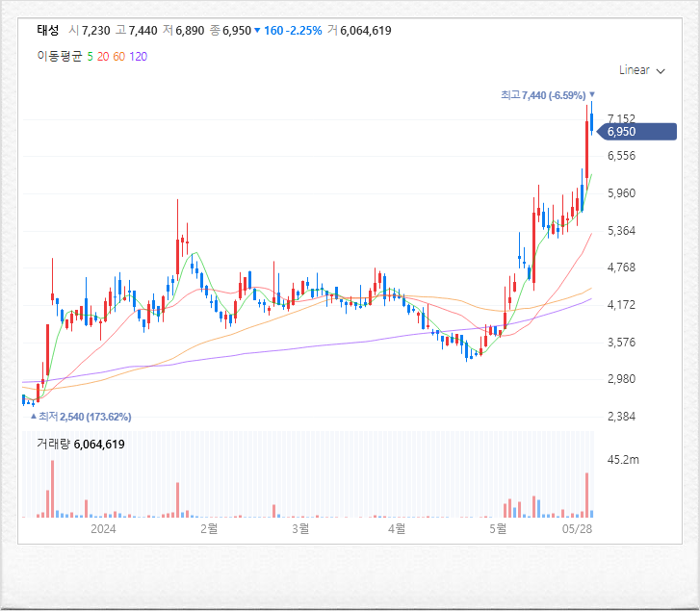Screen dimensions: 700x611
Task: Click the 최저 2,540 (173.62%) marker
Action: click(81, 417)
